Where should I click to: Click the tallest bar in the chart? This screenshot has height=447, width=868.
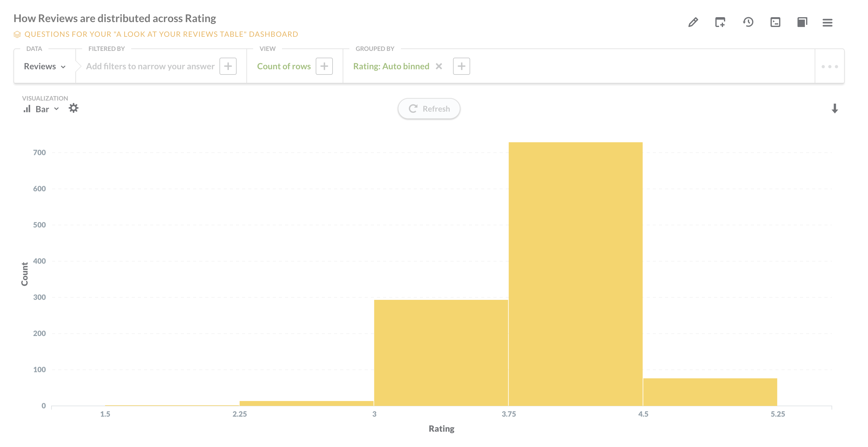point(575,270)
